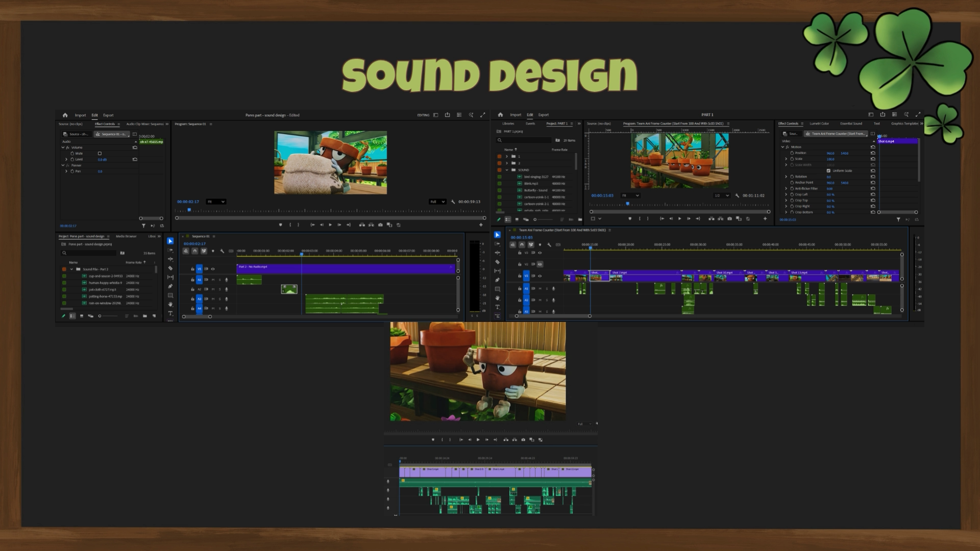Open the 1/2 resolution dropdown in PART 1 monitor

click(x=722, y=196)
